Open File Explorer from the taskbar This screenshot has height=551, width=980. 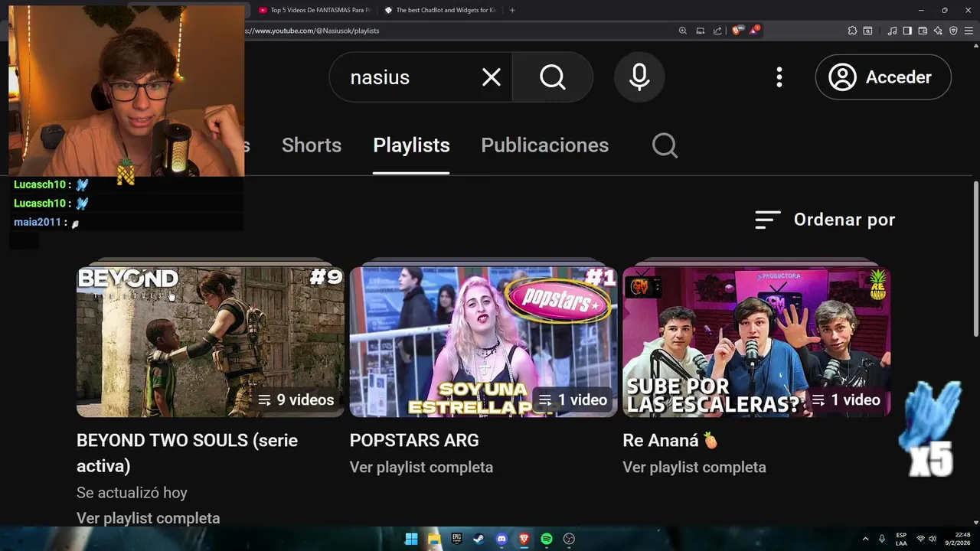click(x=434, y=539)
